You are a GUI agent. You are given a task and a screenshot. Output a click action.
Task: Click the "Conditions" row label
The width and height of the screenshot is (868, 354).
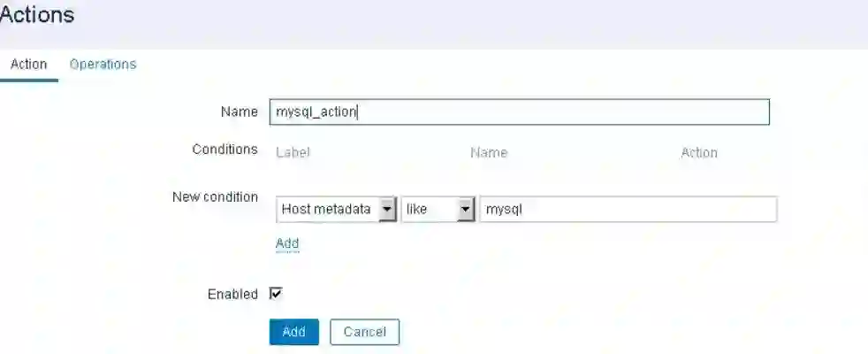(x=225, y=150)
